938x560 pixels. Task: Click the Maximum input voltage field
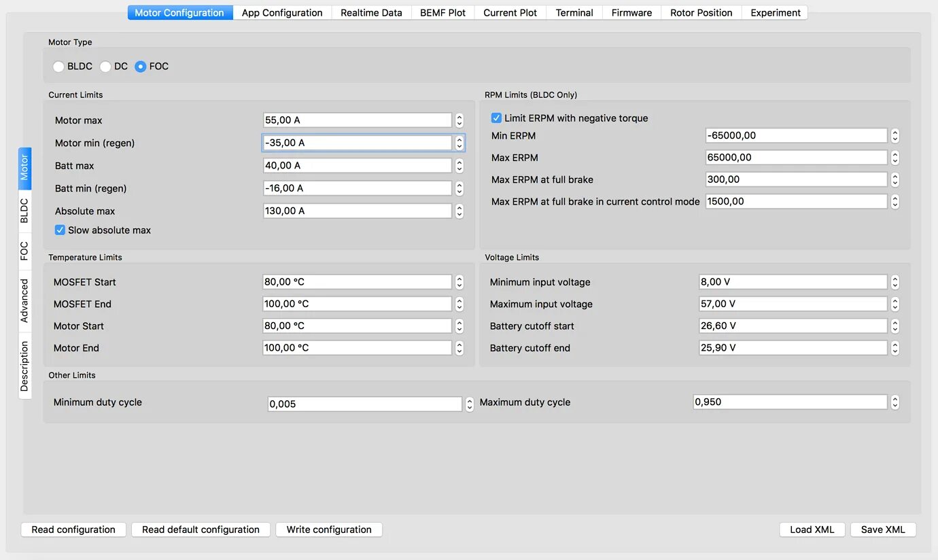click(x=793, y=304)
